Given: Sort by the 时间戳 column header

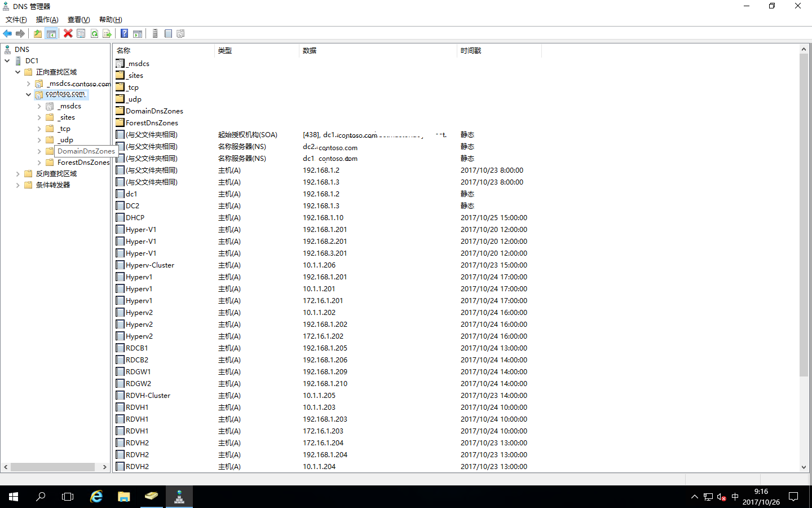Looking at the screenshot, I should pyautogui.click(x=499, y=51).
